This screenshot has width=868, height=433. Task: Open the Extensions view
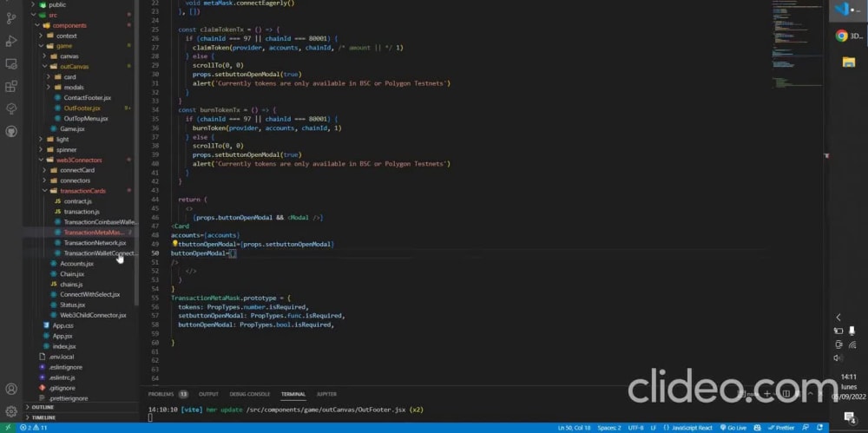click(11, 87)
